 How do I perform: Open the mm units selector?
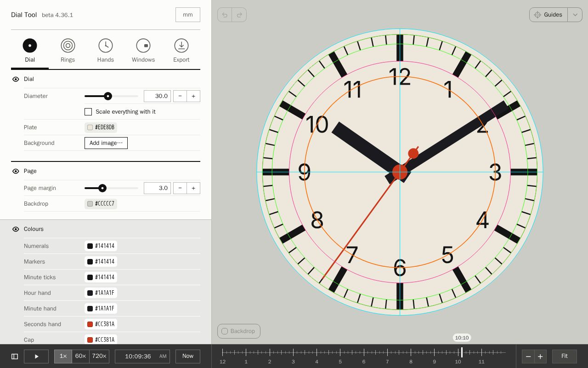(188, 15)
